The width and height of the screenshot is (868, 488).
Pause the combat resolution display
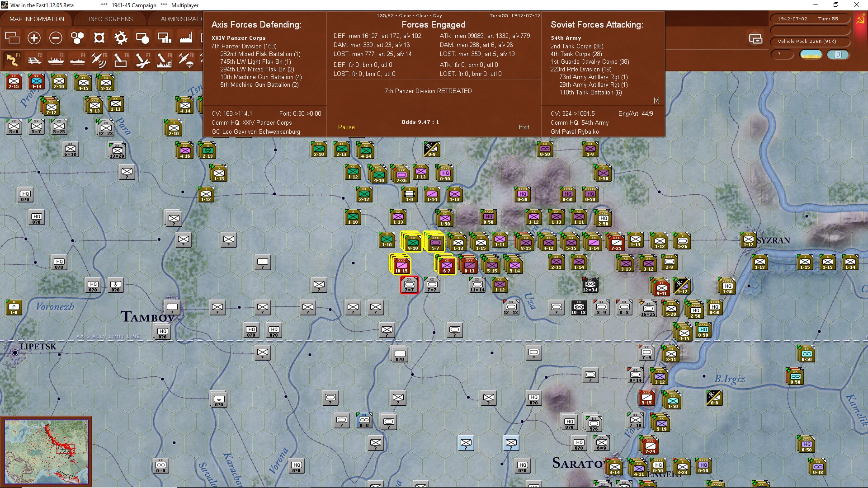[346, 127]
